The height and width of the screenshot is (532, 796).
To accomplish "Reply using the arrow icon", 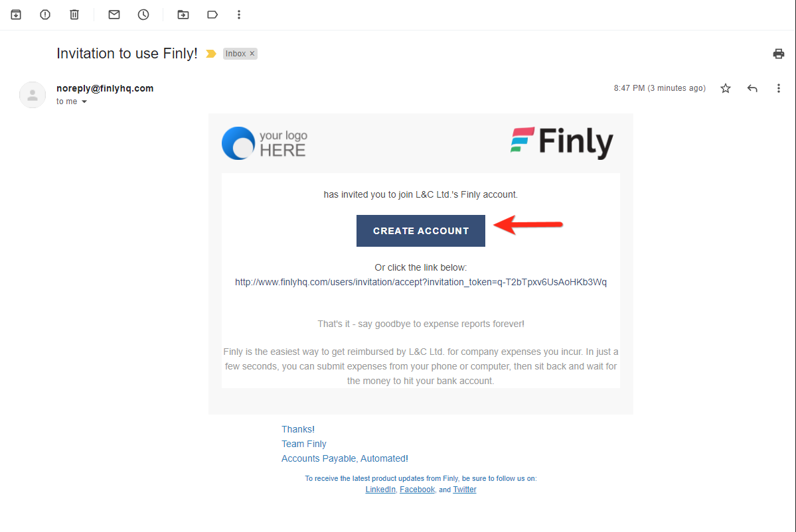I will coord(752,88).
